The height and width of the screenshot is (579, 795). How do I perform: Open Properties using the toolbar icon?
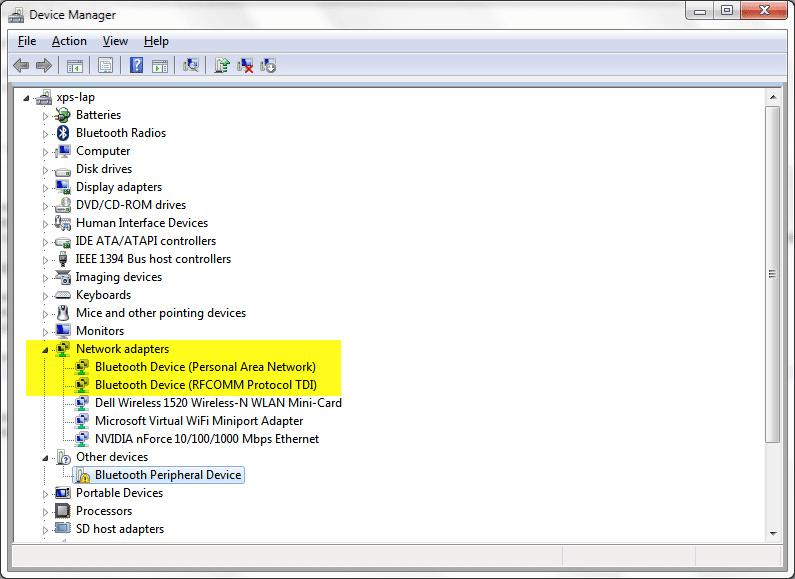[105, 65]
